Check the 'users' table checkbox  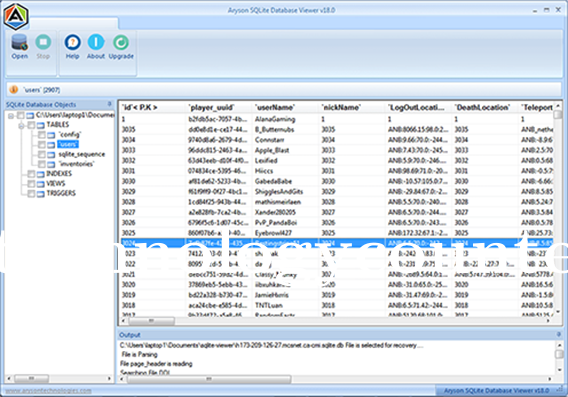click(42, 145)
